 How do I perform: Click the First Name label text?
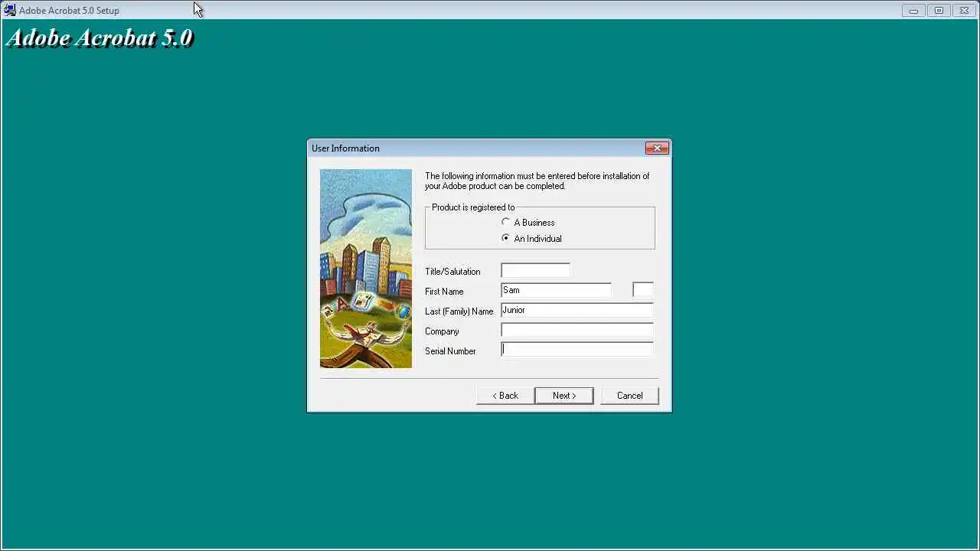pos(444,292)
